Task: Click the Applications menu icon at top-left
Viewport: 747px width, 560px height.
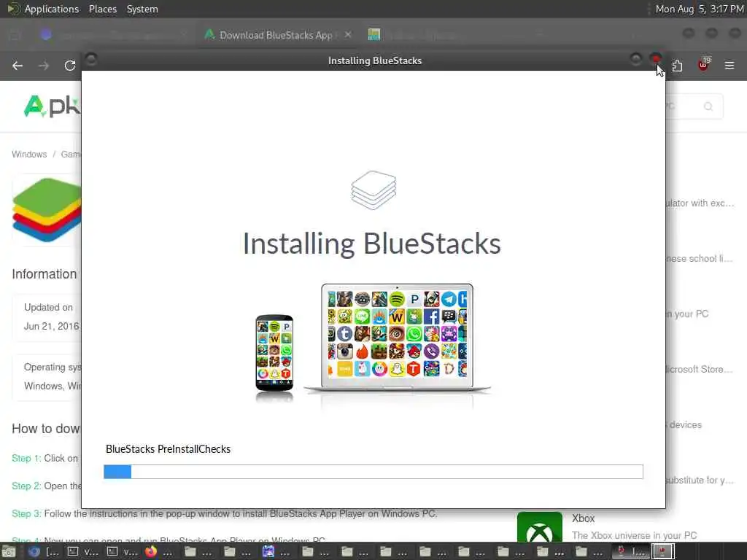Action: [x=13, y=9]
